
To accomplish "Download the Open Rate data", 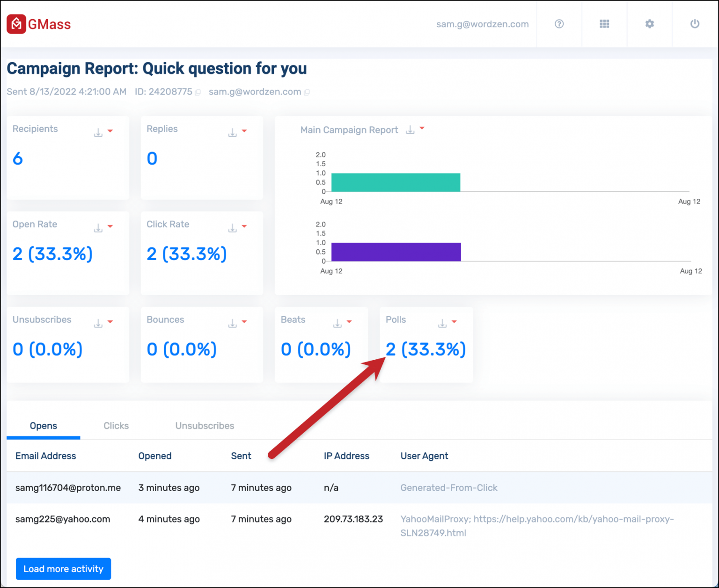I will point(98,228).
